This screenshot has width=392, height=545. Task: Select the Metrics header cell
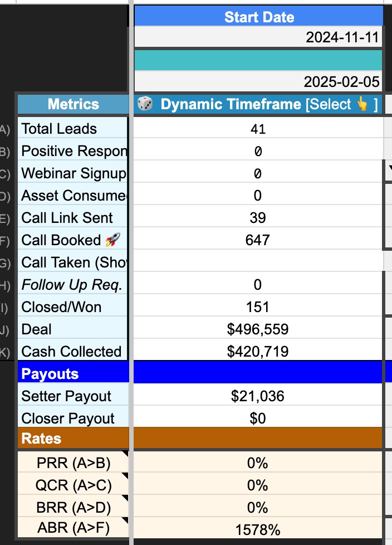point(73,104)
